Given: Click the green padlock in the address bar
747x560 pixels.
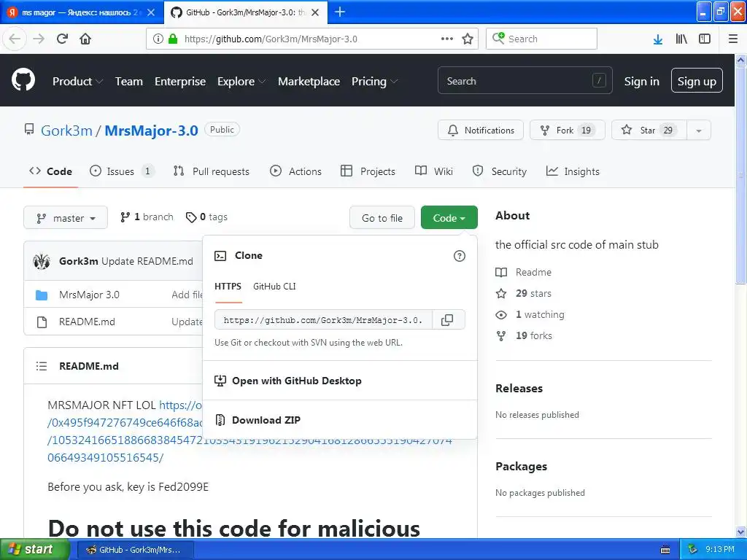Looking at the screenshot, I should 173,39.
